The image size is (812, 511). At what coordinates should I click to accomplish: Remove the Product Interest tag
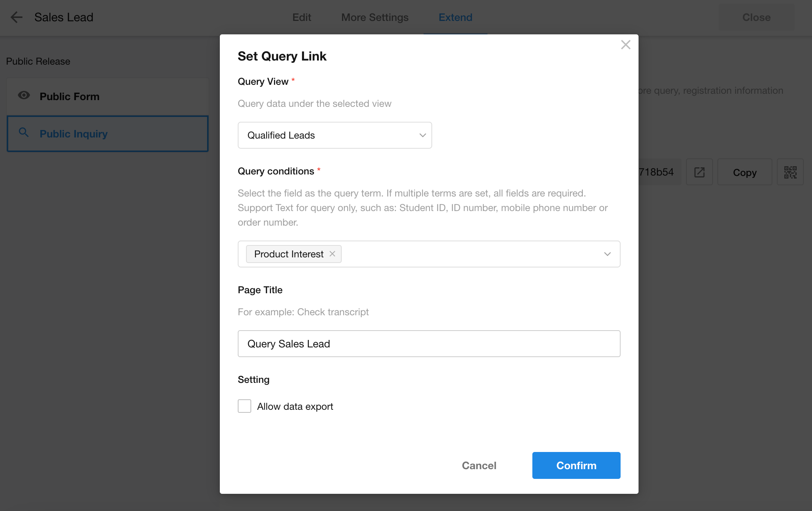(332, 254)
